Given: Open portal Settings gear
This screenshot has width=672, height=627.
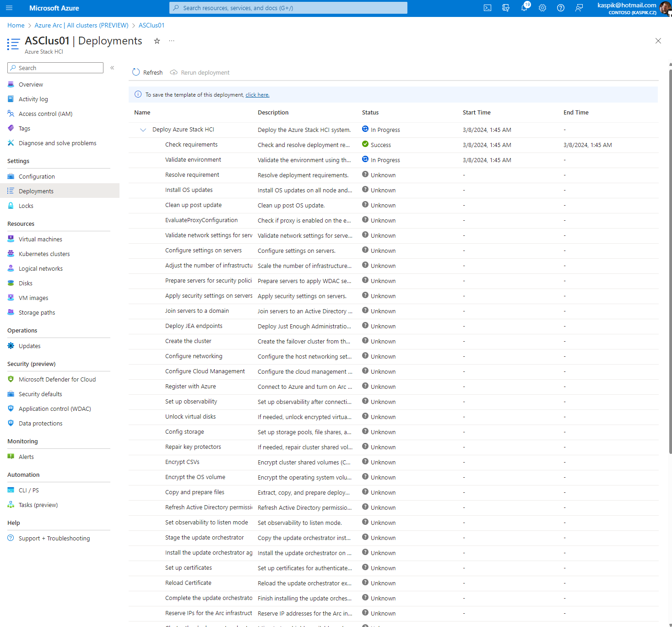Looking at the screenshot, I should (542, 8).
